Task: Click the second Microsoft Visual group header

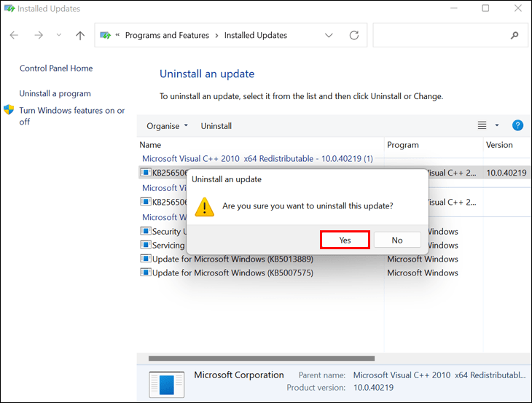Action: pos(164,188)
